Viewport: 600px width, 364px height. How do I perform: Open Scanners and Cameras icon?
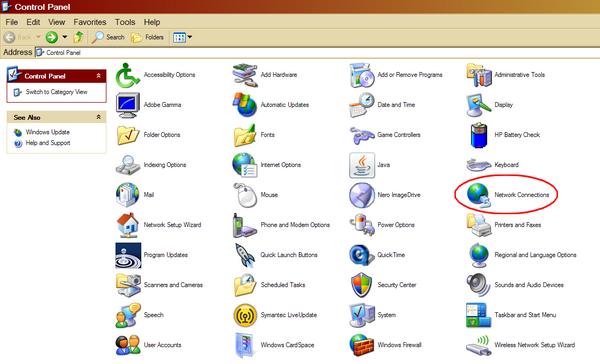(x=128, y=285)
